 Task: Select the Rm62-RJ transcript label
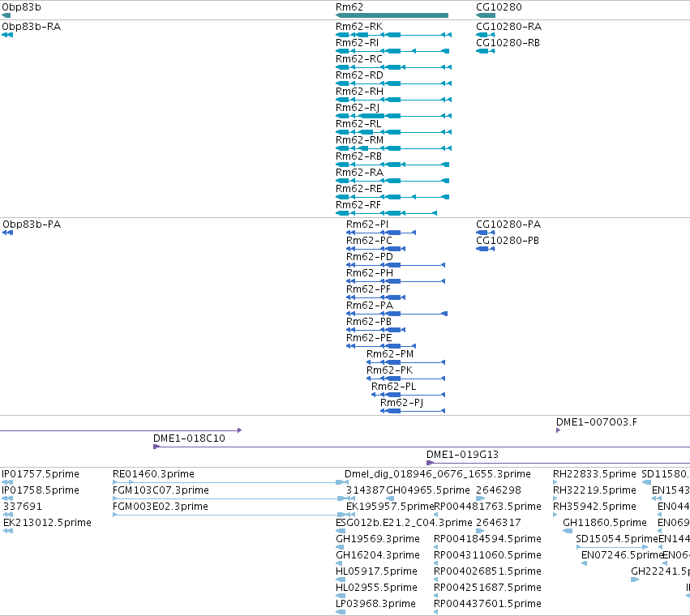tap(358, 108)
